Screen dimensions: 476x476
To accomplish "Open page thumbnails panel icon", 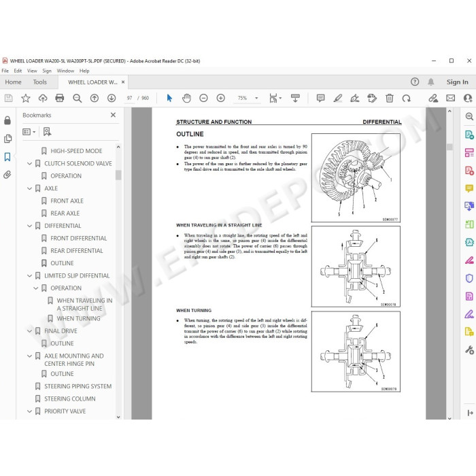I will click(7, 139).
